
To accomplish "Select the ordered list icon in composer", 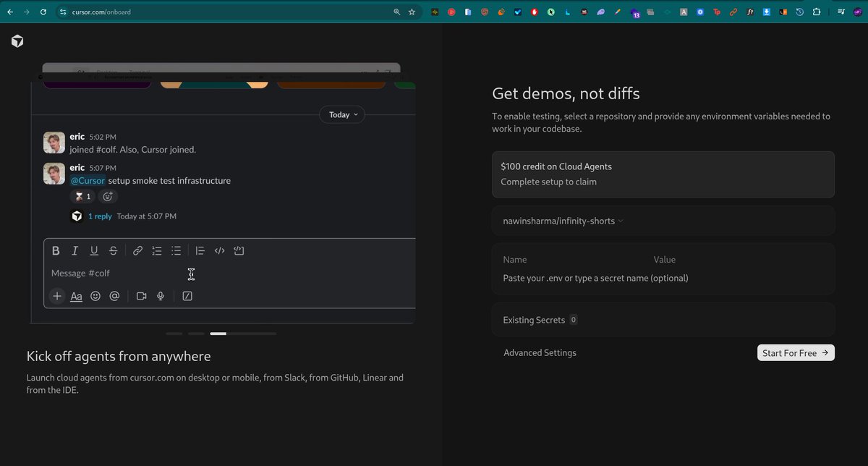I will click(x=157, y=251).
